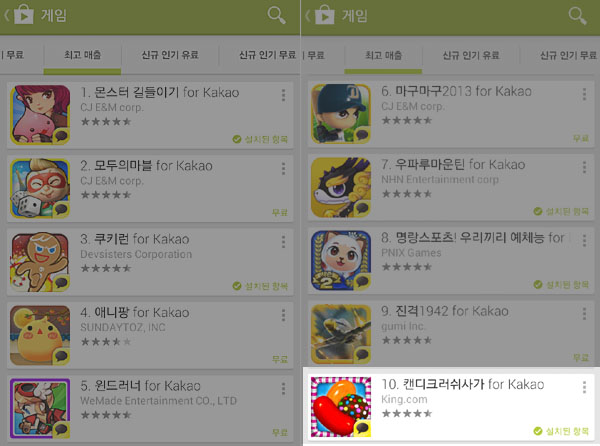Open the 쿠키런 gingerbread app icon

coord(40,262)
